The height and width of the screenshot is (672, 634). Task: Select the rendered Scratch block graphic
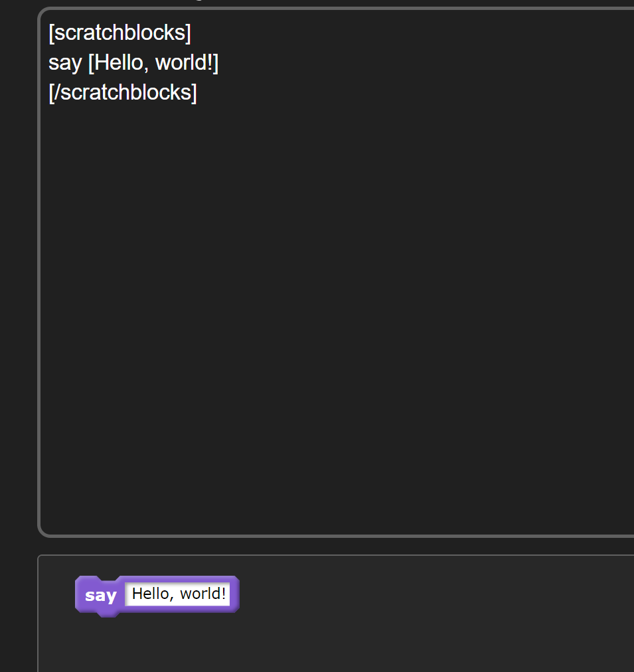156,594
